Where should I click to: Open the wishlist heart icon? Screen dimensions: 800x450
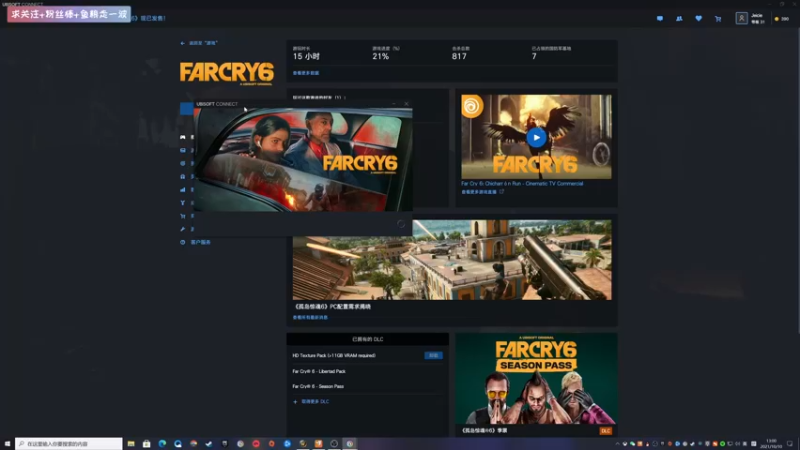pyautogui.click(x=698, y=18)
